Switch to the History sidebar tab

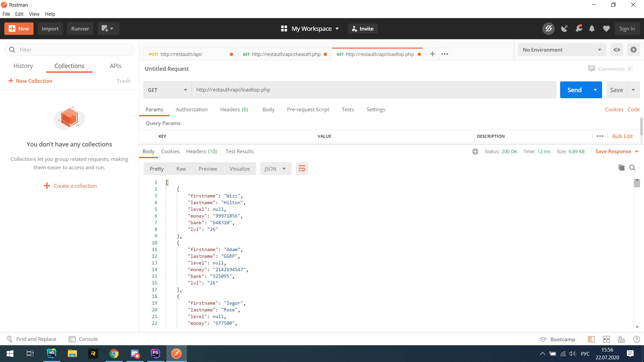[23, 66]
